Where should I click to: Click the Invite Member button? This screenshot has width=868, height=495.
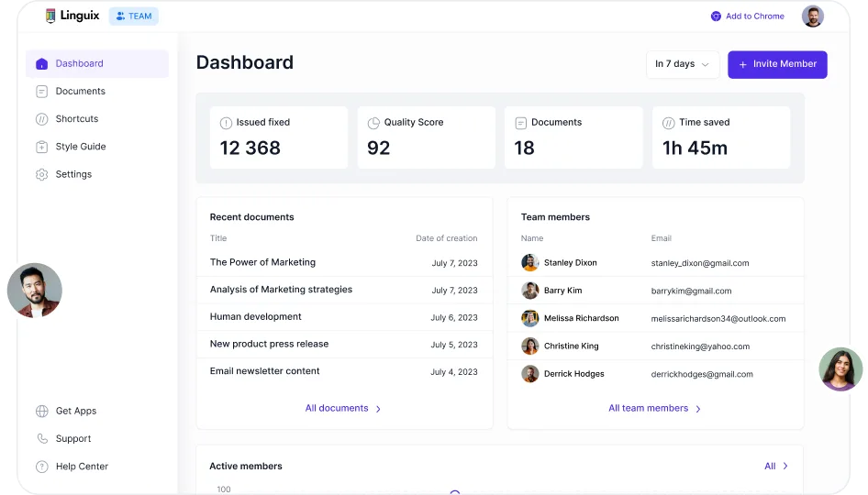(777, 65)
